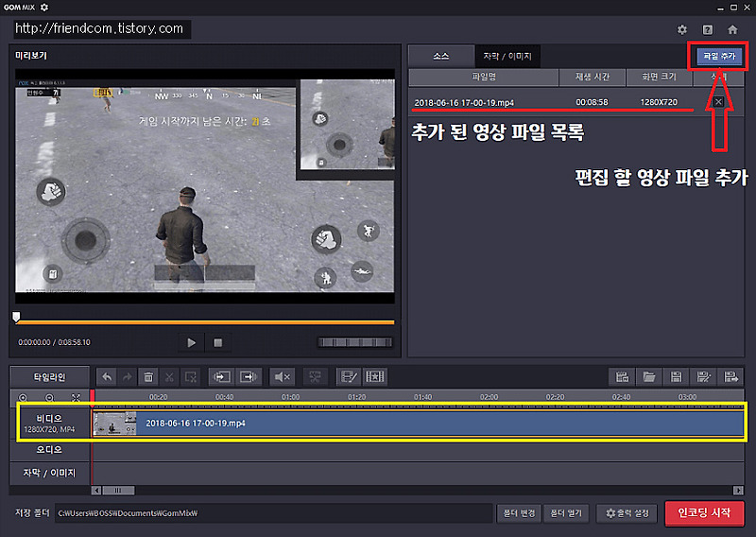Viewport: 756px width, 537px height.
Task: Undo the last timeline action
Action: click(107, 377)
